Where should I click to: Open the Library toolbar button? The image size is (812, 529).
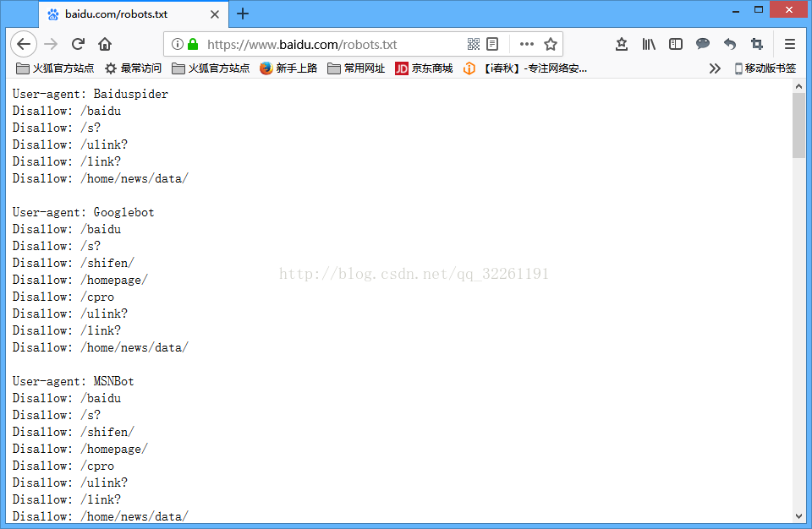pos(649,44)
